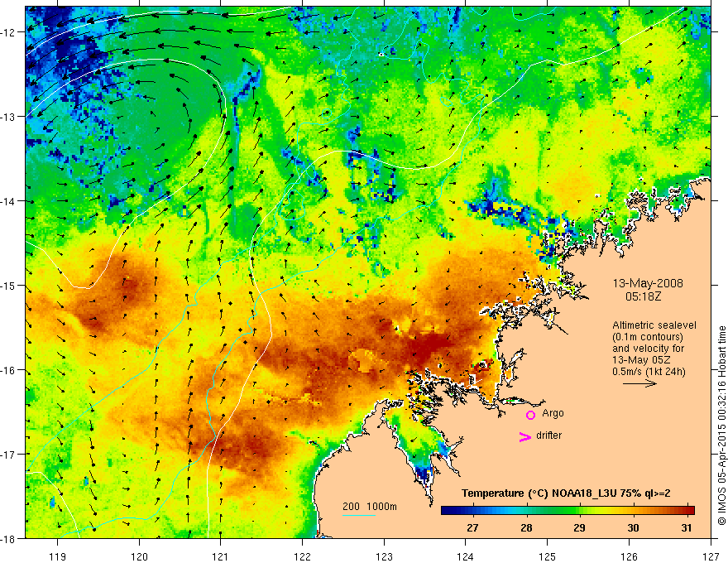This screenshot has width=728, height=563.
Task: Select the 'drifter' legend label
Action: pyautogui.click(x=548, y=435)
